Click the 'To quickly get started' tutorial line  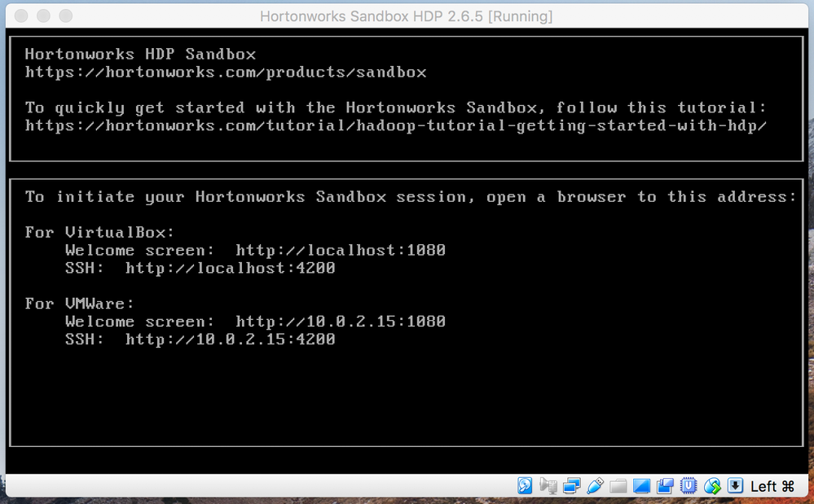395,107
